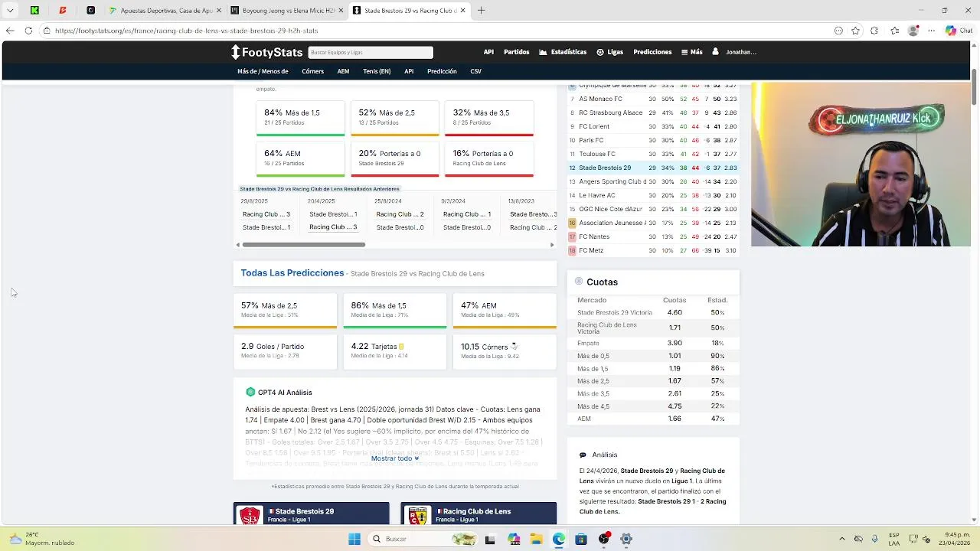The width and height of the screenshot is (980, 551).
Task: Open Ligas menu
Action: [x=610, y=52]
